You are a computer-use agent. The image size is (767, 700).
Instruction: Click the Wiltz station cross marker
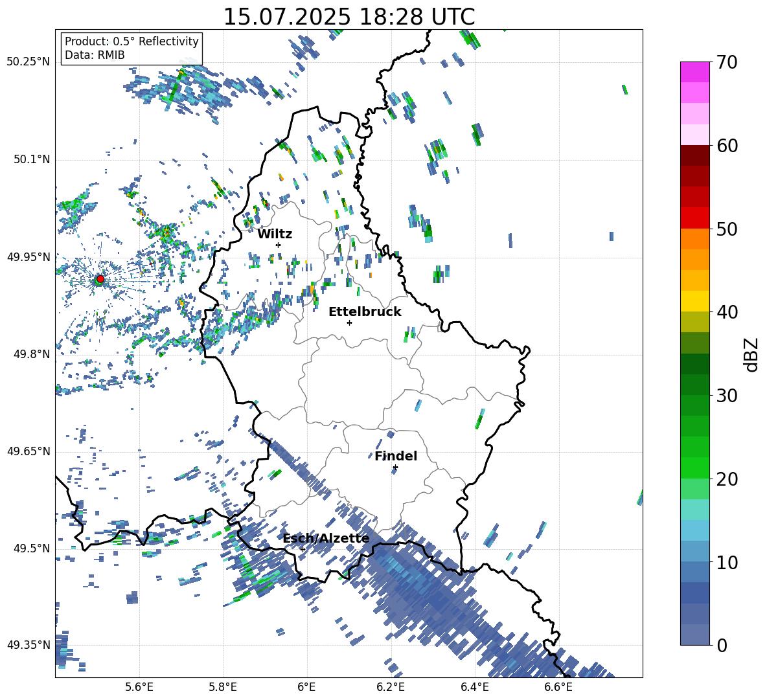pyautogui.click(x=279, y=245)
